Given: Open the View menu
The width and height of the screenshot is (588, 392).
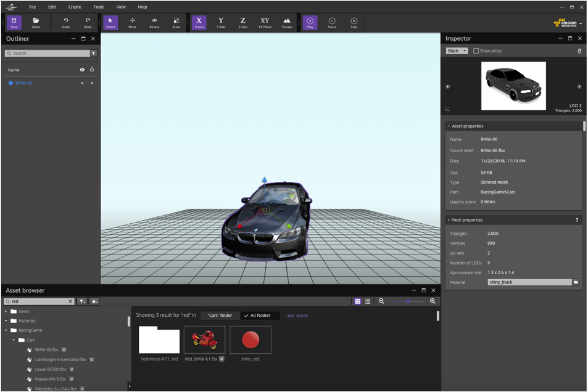Looking at the screenshot, I should (121, 7).
